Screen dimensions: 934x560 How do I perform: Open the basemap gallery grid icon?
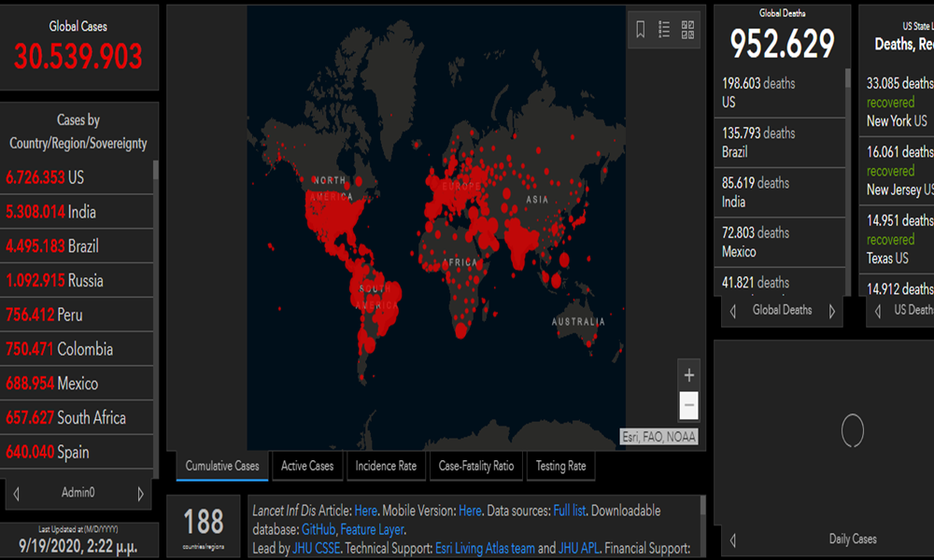[688, 29]
